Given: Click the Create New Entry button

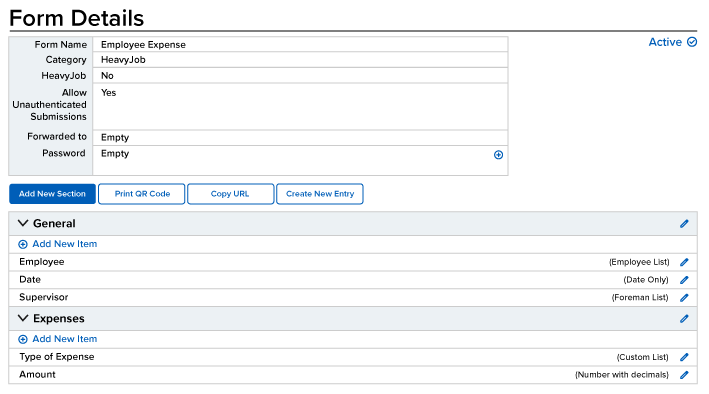Looking at the screenshot, I should pos(320,194).
